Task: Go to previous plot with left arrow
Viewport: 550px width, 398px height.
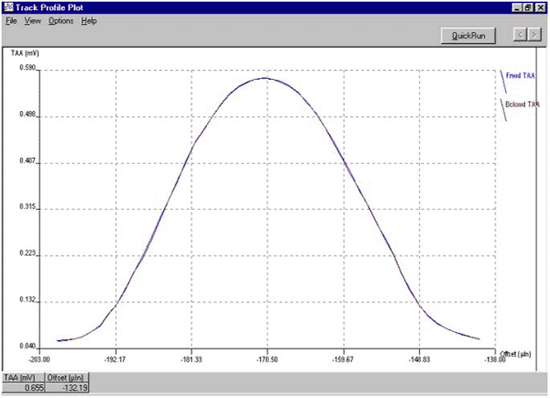Action: point(520,35)
